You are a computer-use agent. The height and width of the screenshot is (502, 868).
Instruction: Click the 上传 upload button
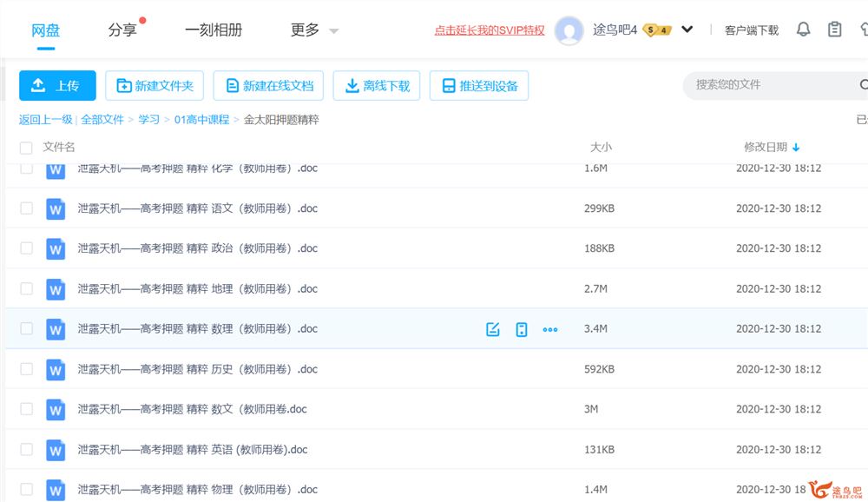tap(57, 86)
